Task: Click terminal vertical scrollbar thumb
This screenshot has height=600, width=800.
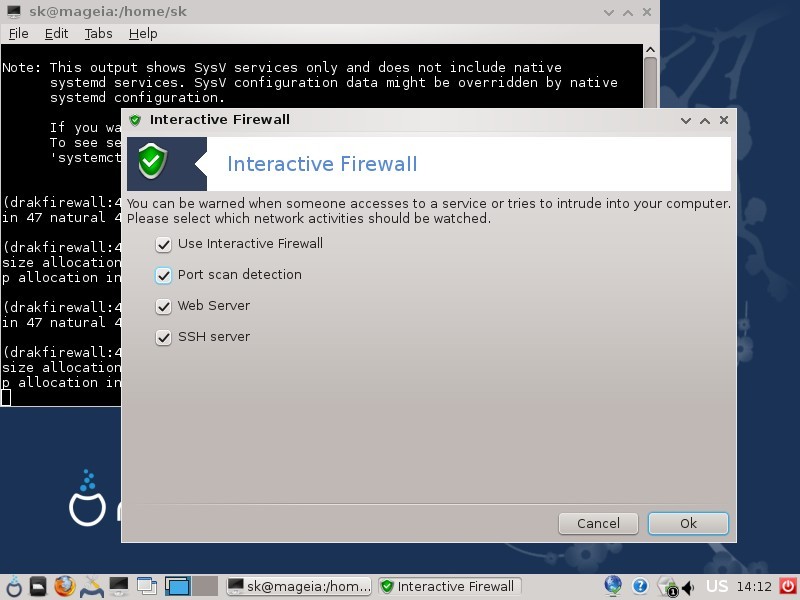Action: pos(650,82)
